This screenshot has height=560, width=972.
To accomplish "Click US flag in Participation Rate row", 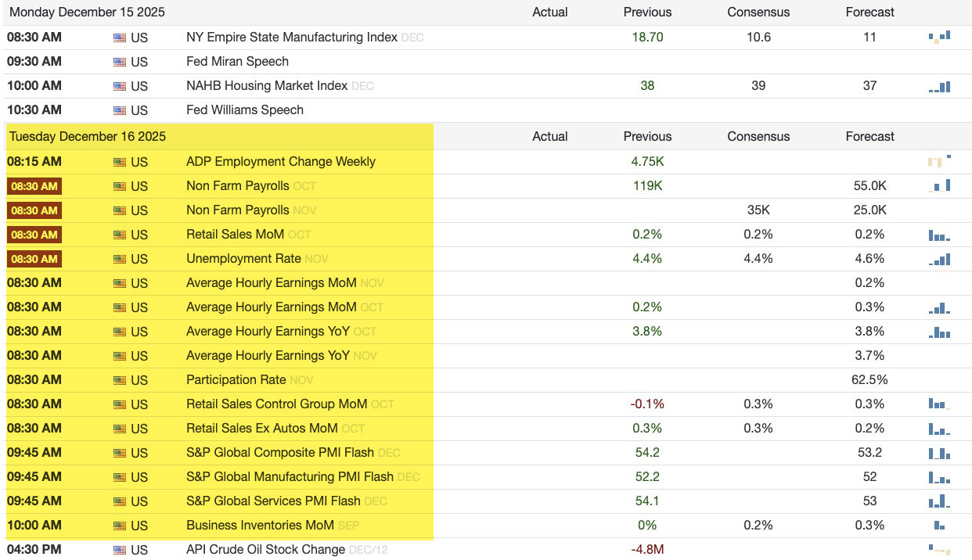I will coord(120,380).
